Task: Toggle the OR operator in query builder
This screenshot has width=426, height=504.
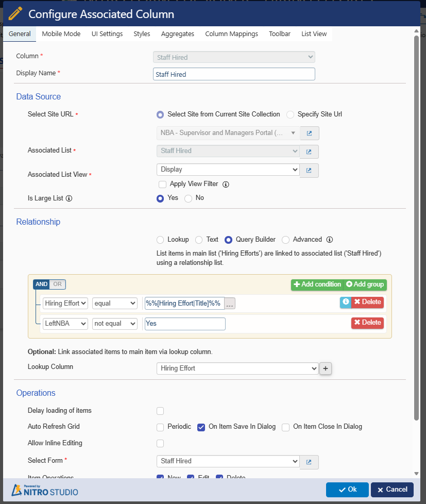Action: click(x=58, y=284)
